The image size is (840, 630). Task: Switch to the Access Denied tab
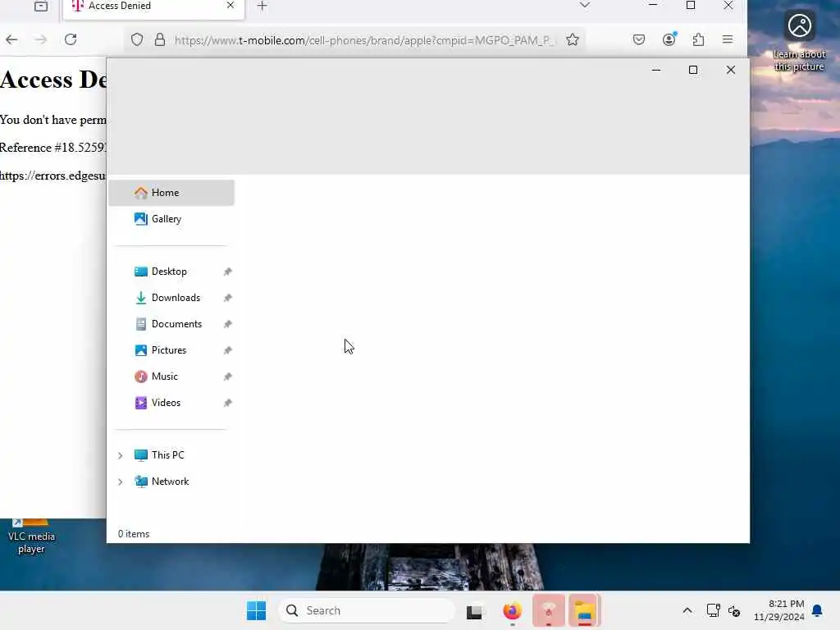click(153, 7)
